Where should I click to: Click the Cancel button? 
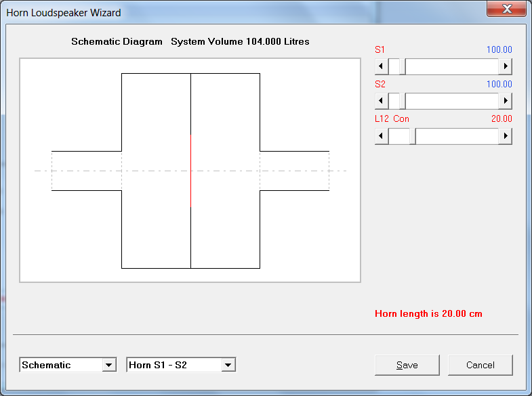480,365
